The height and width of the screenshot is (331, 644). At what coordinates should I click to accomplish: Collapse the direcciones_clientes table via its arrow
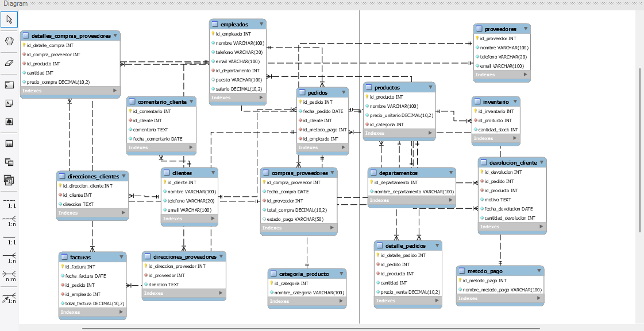124,176
